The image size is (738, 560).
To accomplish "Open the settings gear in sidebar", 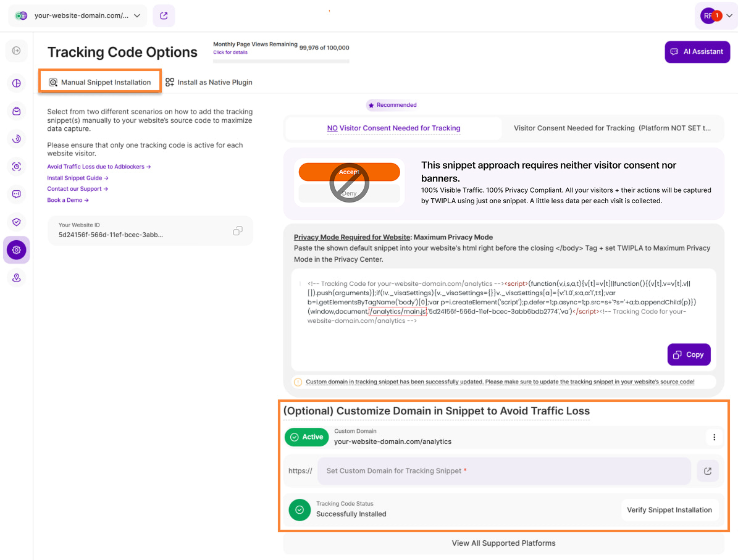I will pyautogui.click(x=16, y=250).
